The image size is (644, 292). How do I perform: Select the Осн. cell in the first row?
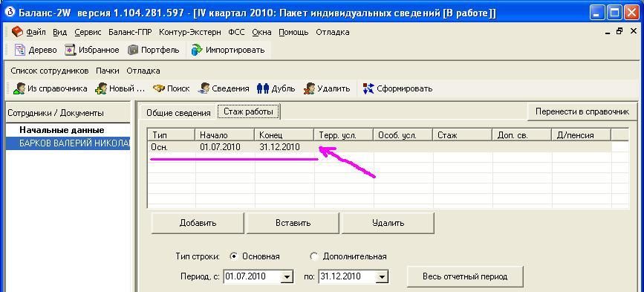[x=171, y=147]
